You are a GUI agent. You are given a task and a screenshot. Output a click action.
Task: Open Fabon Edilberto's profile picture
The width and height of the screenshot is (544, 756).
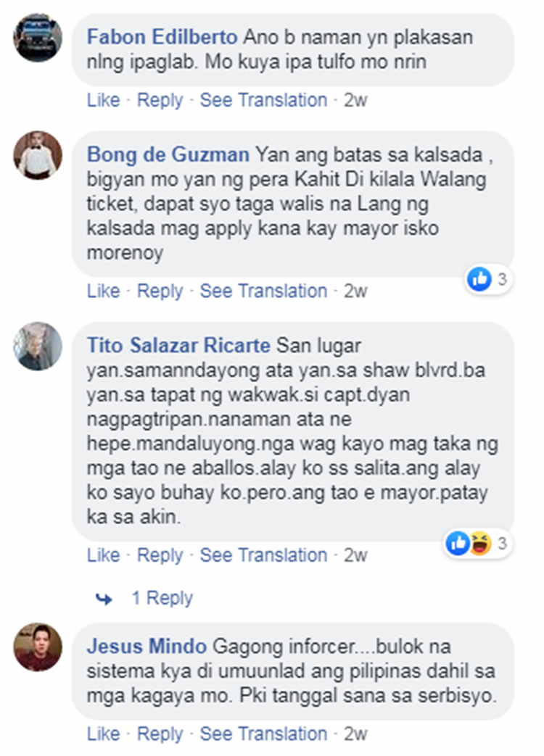[38, 38]
